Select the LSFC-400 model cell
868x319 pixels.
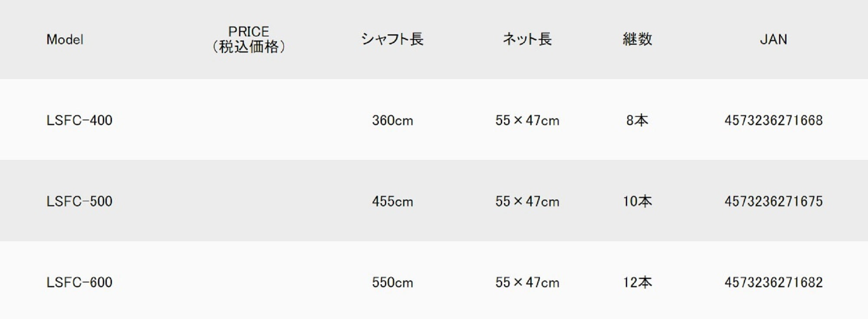79,120
